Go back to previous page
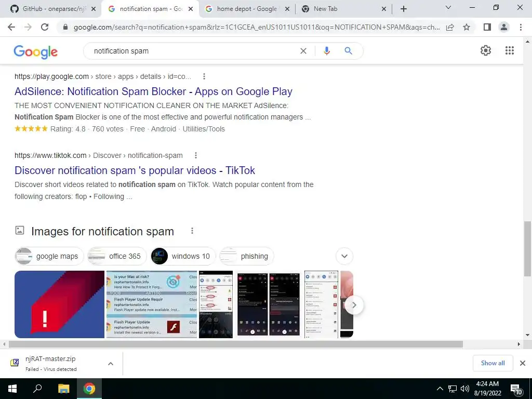This screenshot has height=399, width=532. point(11,27)
